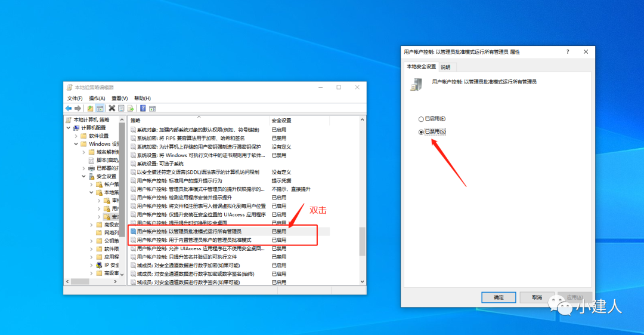
Task: Select the 软件限 tree item
Action: click(112, 249)
